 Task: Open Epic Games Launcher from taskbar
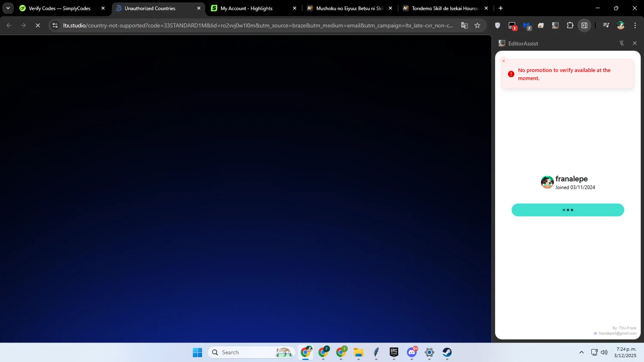(x=394, y=352)
